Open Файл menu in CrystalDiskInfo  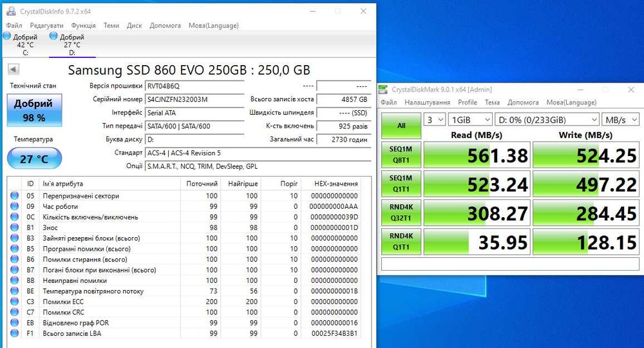pyautogui.click(x=14, y=26)
